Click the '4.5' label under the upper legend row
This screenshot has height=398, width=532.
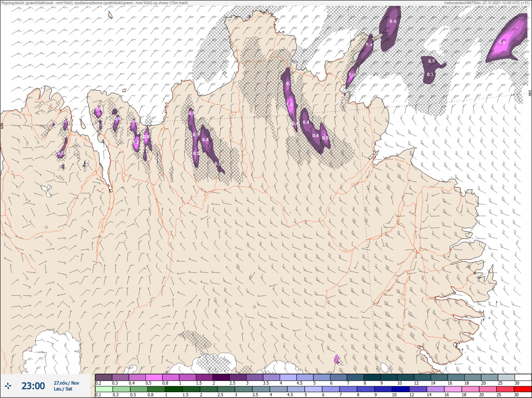click(x=299, y=383)
